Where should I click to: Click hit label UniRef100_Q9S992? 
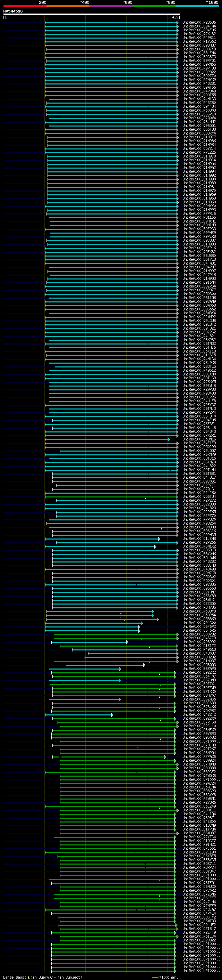click(x=199, y=642)
